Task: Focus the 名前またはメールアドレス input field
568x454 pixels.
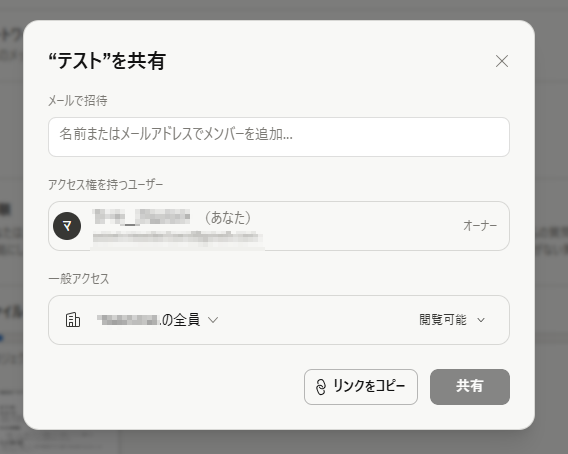Action: (279, 137)
